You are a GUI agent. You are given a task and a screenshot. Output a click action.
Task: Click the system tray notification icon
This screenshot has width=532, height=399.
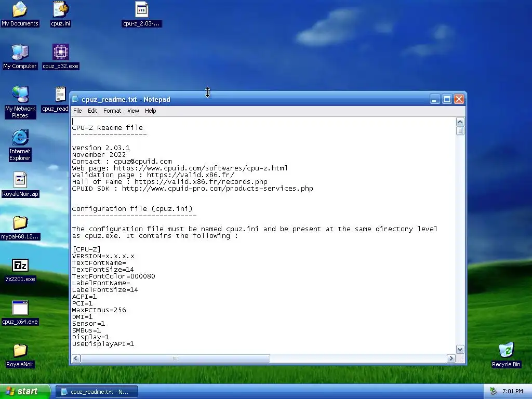pyautogui.click(x=494, y=391)
